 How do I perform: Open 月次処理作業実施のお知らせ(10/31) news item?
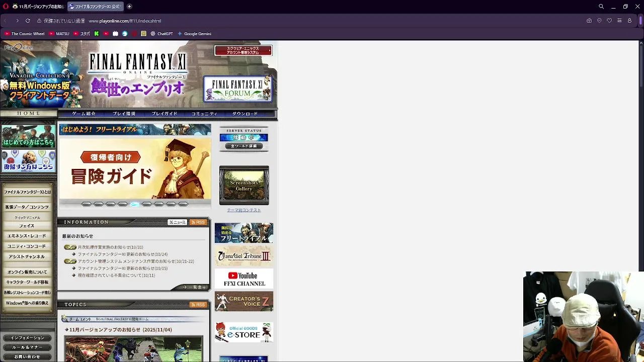click(110, 247)
